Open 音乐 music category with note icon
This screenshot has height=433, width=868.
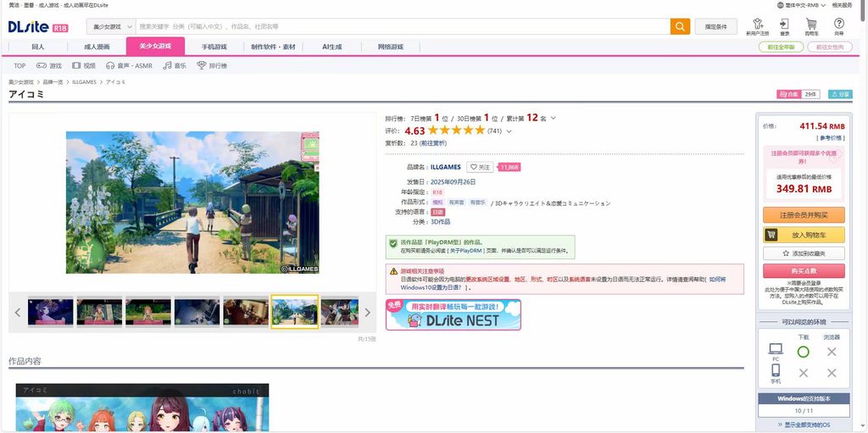(x=175, y=65)
